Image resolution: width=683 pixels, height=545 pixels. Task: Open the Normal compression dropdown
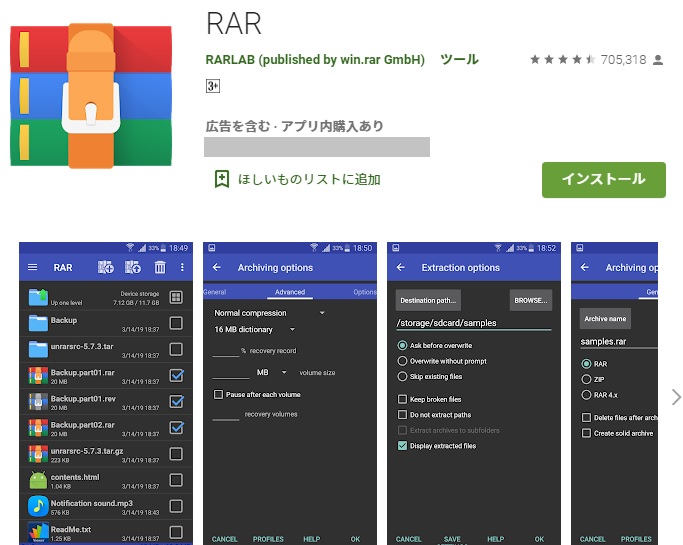click(269, 313)
